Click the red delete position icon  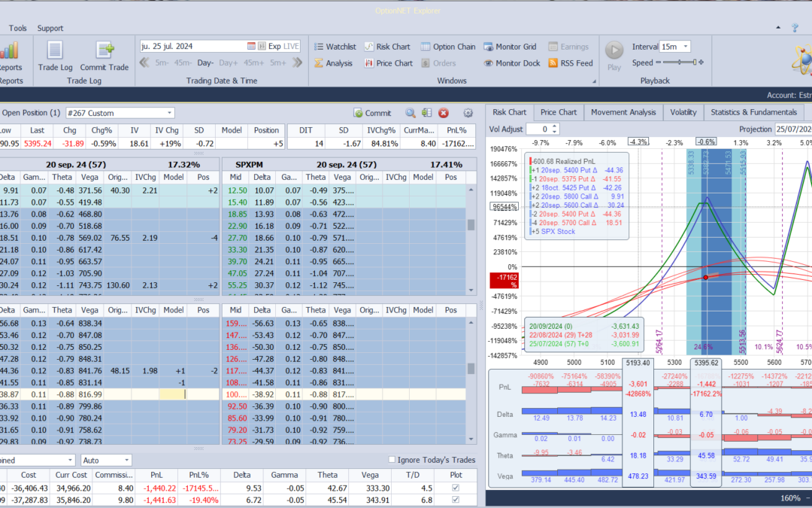[x=444, y=113]
